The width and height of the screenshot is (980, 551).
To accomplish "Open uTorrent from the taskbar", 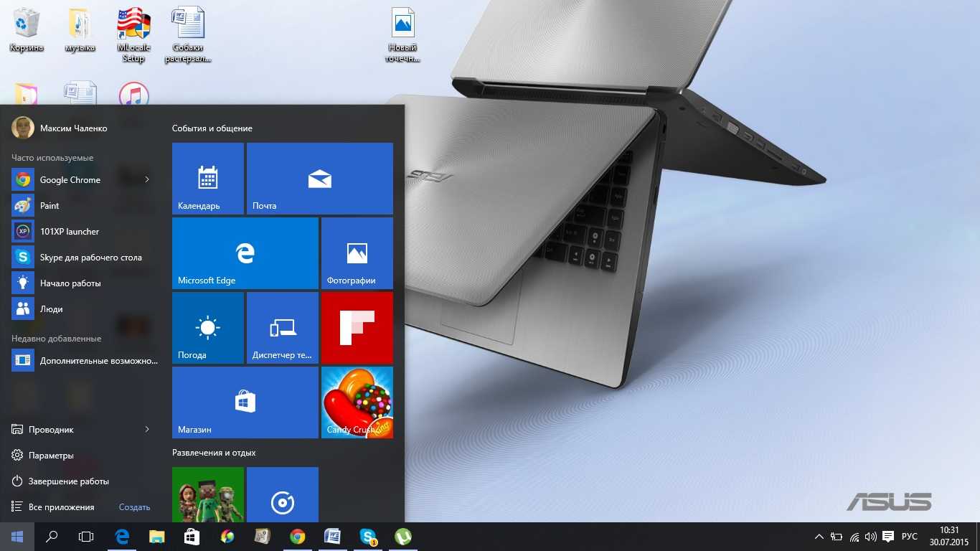I will (x=402, y=536).
